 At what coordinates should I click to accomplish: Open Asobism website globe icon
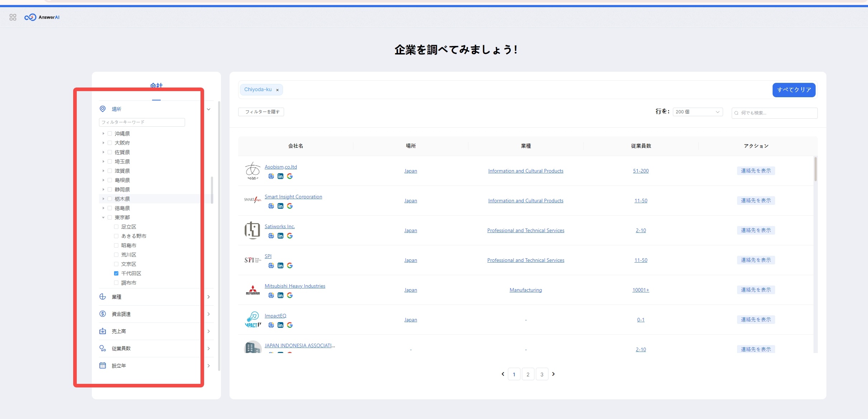click(271, 176)
